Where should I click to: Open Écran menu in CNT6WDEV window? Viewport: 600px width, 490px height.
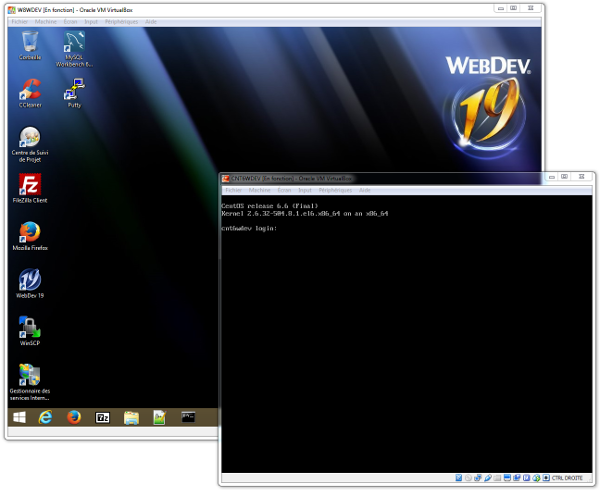tap(284, 190)
